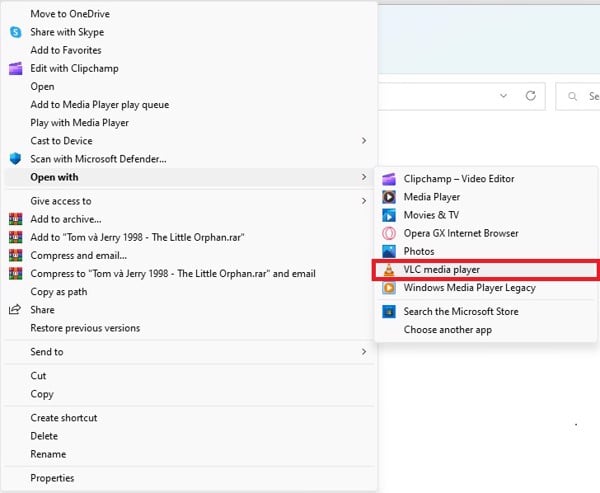The width and height of the screenshot is (600, 493).
Task: Select Compress to "...Little Orphan.rar" and email
Action: pos(173,274)
